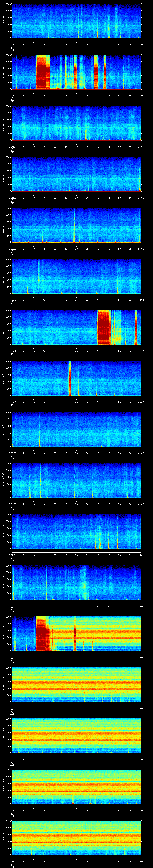The width and height of the screenshot is (153, 868).
Task: Select the spectrogram panel starting at 10:23:00
Action: click(77, 72)
